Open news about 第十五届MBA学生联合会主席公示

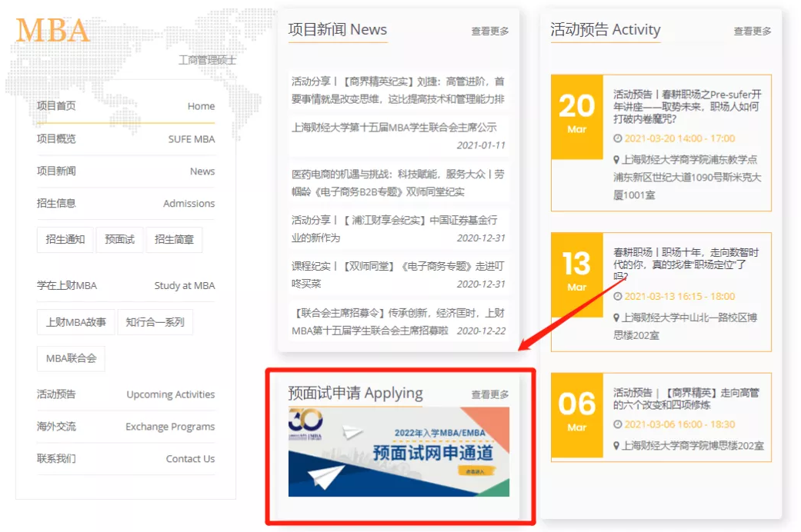point(393,128)
